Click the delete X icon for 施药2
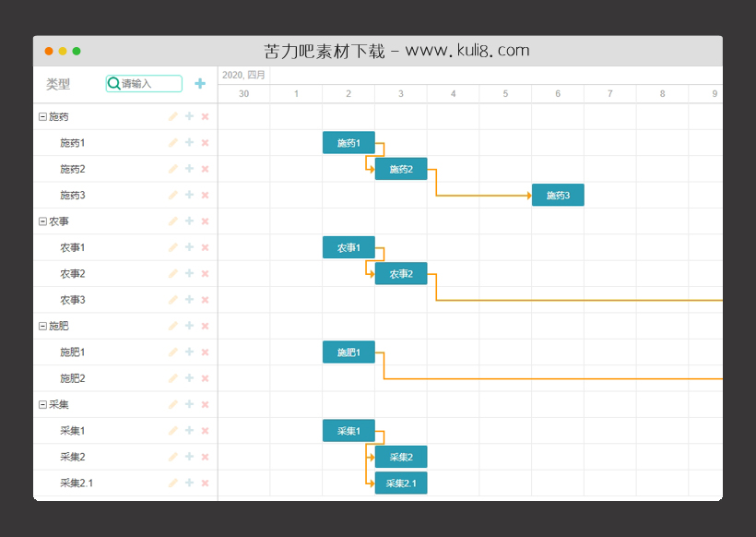 coord(205,169)
